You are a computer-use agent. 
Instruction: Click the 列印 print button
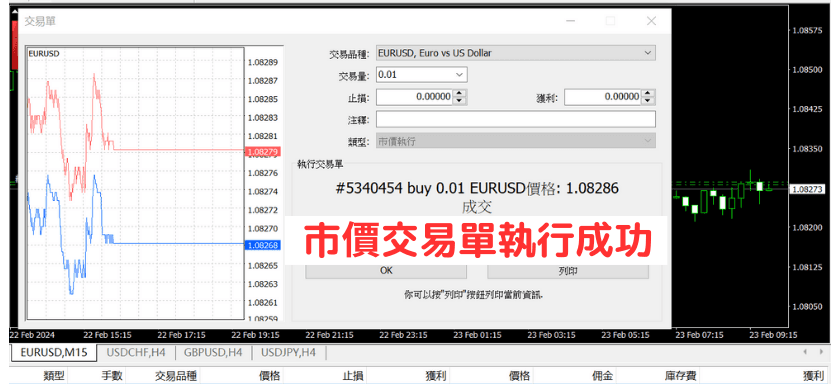(x=568, y=270)
